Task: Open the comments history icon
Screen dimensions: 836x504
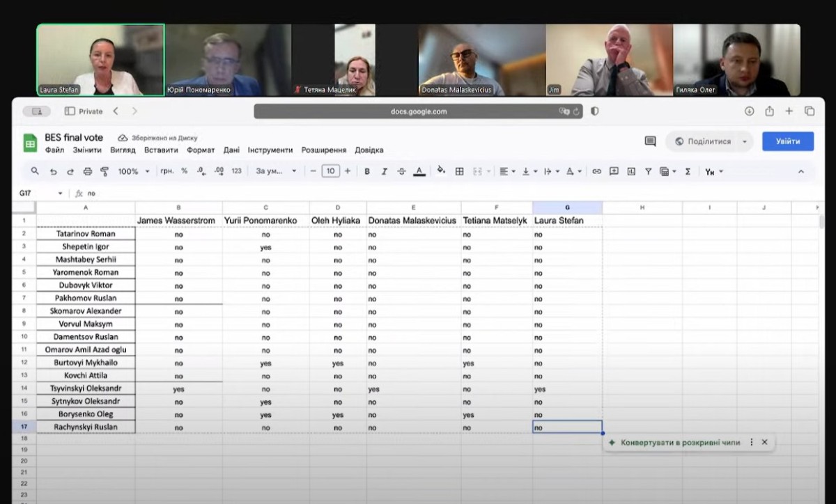Action: click(650, 141)
